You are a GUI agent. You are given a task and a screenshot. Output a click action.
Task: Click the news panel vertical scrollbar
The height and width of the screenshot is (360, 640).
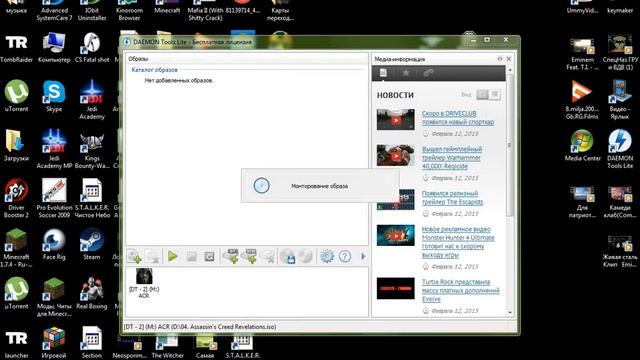510,146
